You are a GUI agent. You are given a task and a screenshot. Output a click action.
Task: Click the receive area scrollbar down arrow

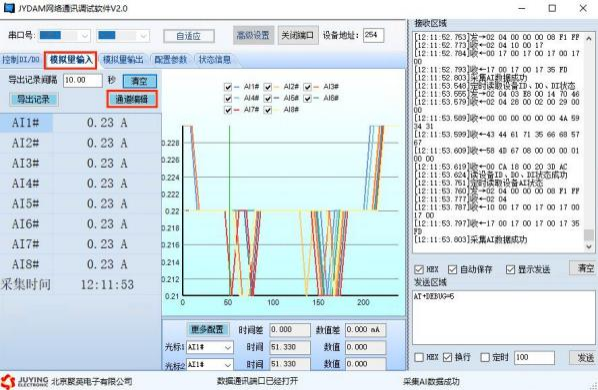tap(589, 247)
